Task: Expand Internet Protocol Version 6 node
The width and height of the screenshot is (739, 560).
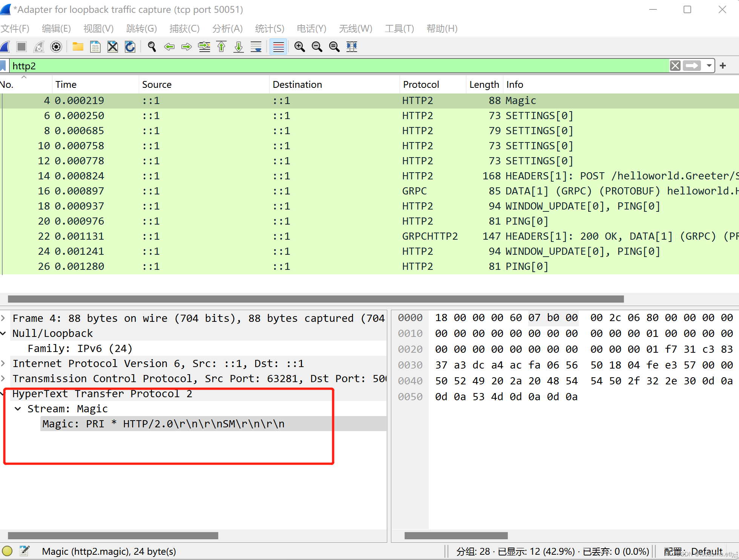Action: (3, 363)
